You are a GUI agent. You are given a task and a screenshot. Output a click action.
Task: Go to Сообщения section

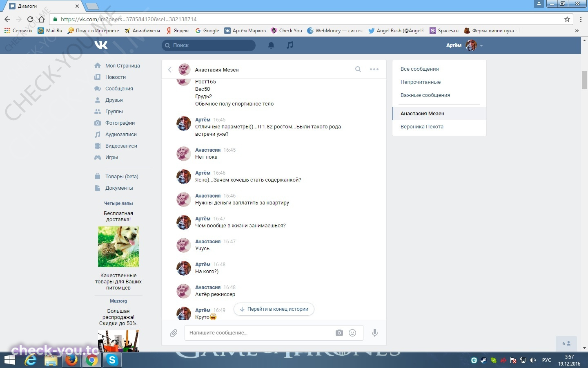114,89
